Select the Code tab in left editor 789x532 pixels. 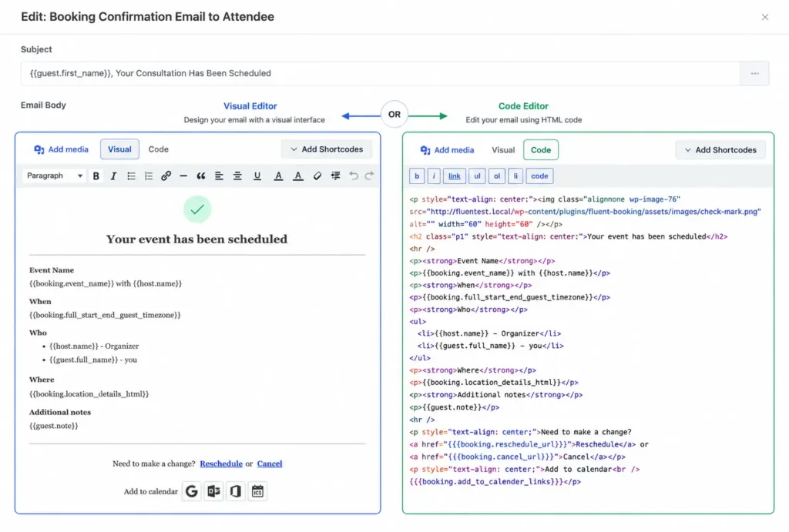[159, 149]
